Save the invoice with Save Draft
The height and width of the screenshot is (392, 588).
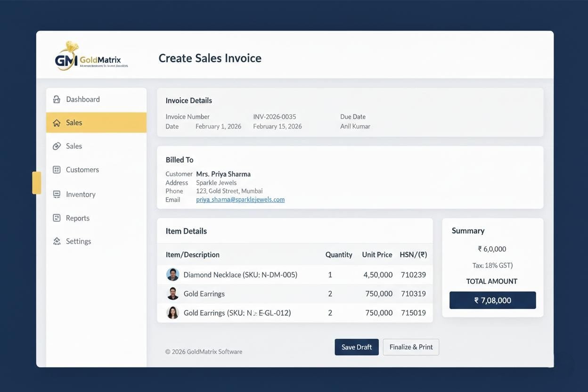coord(357,347)
